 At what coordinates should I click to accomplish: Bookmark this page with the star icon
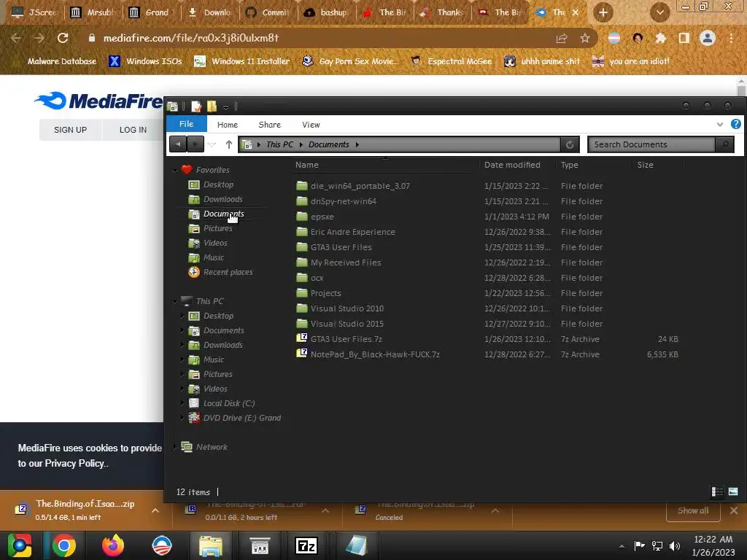(x=585, y=38)
